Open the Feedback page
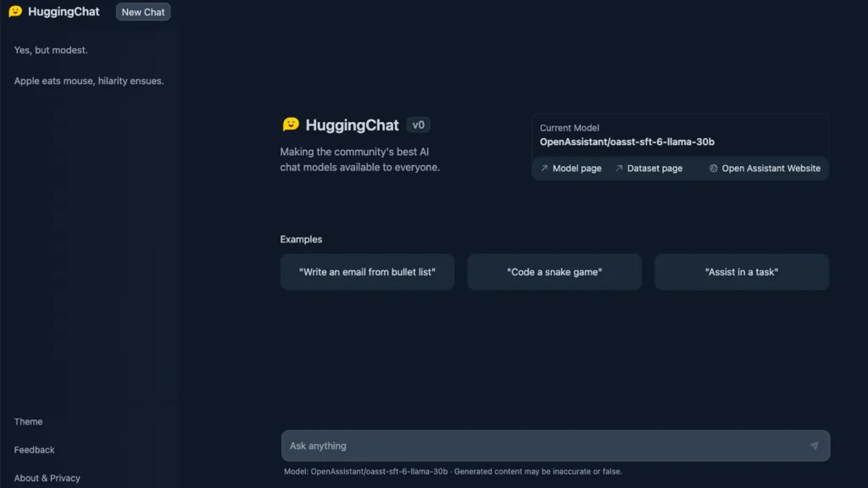This screenshot has height=488, width=868. coord(34,450)
